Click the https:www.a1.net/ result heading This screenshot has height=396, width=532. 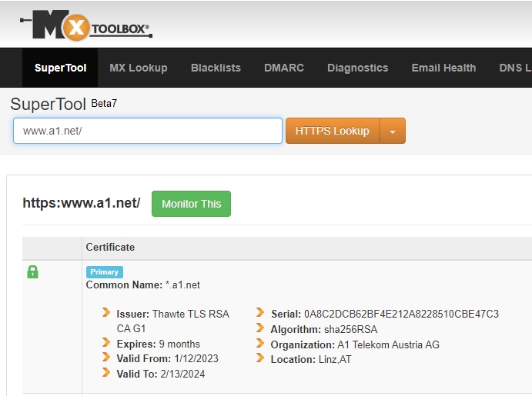click(82, 203)
